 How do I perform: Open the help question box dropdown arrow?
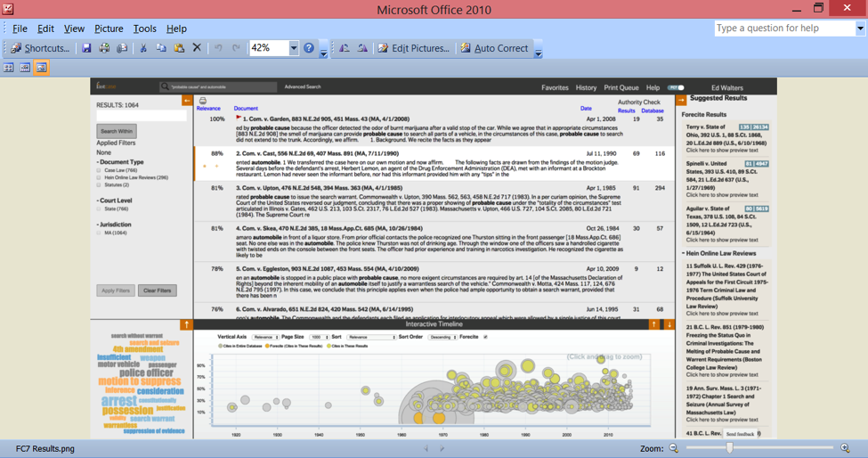pos(860,29)
